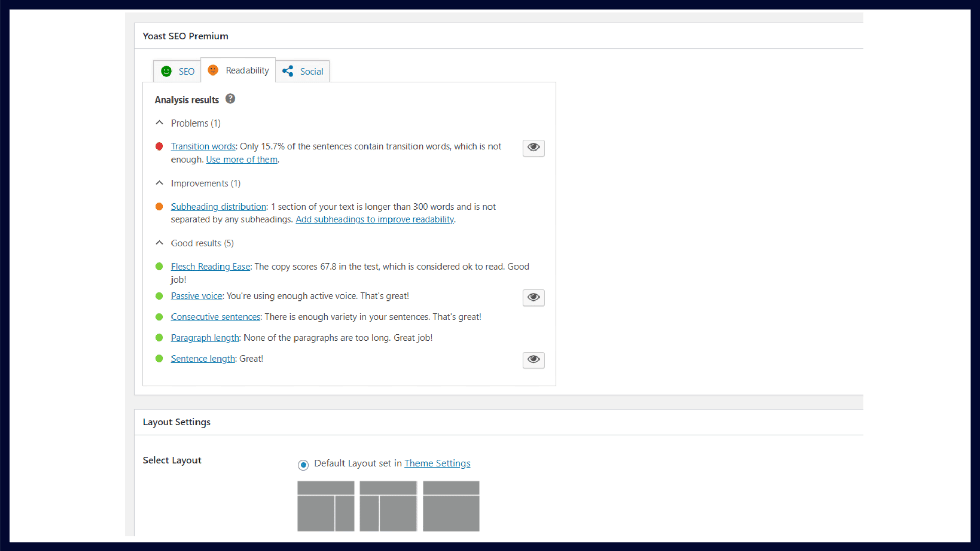
Task: Click the green smiley SEO score icon
Action: tap(166, 71)
